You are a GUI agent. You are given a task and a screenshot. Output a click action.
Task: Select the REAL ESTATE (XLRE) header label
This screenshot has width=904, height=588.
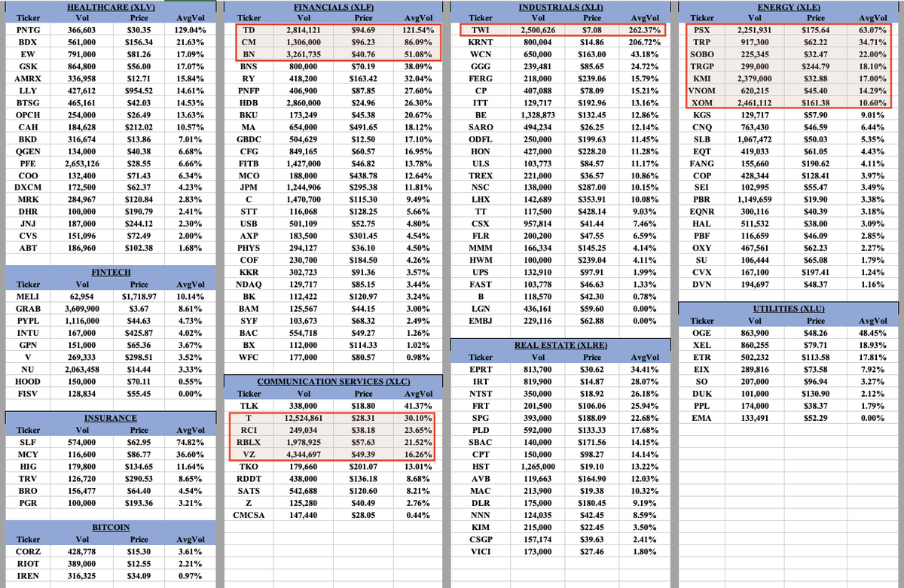(561, 346)
